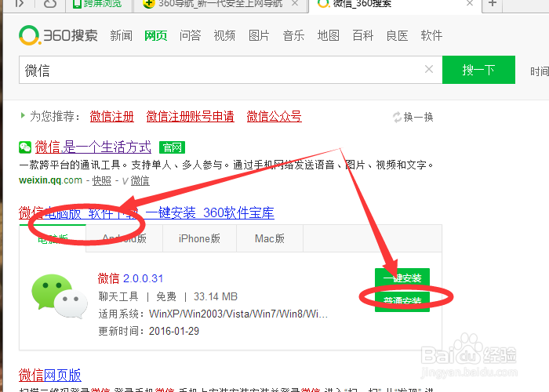549x392 pixels.
Task: Click the 普通安装 button
Action: tap(402, 301)
